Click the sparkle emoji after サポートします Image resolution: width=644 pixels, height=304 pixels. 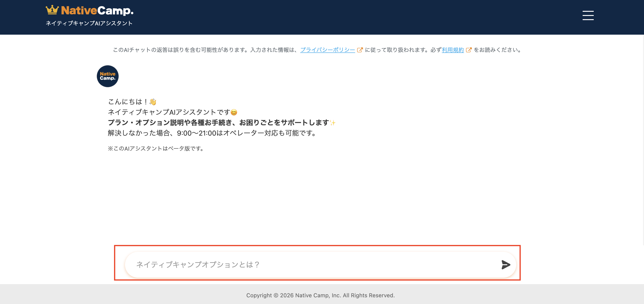coord(333,123)
